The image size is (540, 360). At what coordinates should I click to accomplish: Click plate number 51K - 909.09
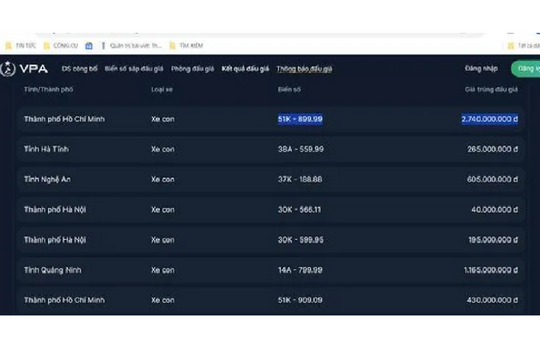(x=300, y=300)
